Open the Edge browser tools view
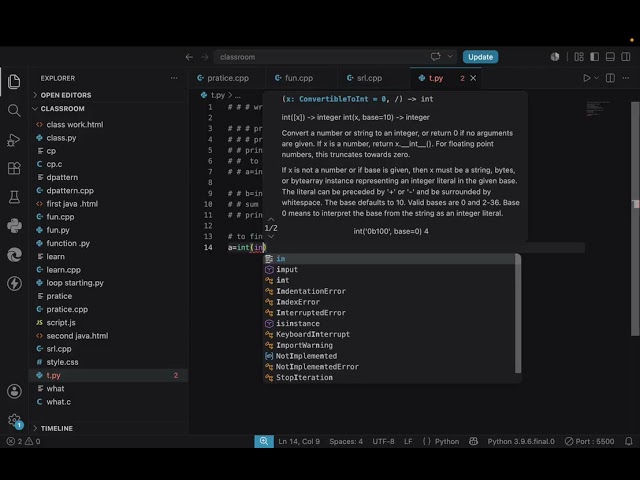Image resolution: width=640 pixels, height=480 pixels. (14, 255)
